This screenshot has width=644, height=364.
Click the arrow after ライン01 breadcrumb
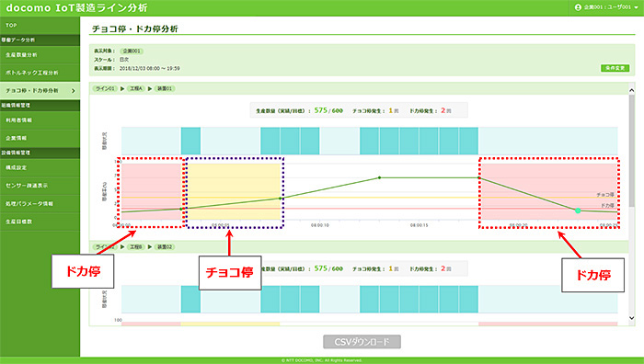[122, 88]
